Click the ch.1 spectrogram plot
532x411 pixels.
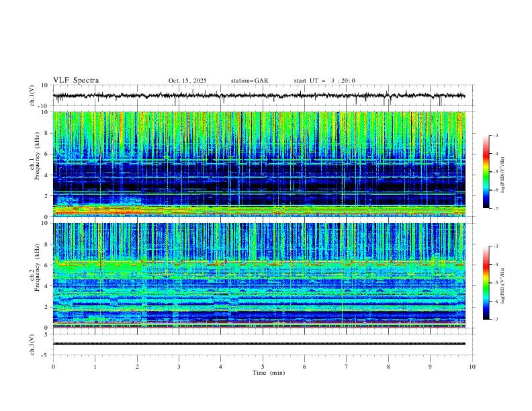pos(259,164)
